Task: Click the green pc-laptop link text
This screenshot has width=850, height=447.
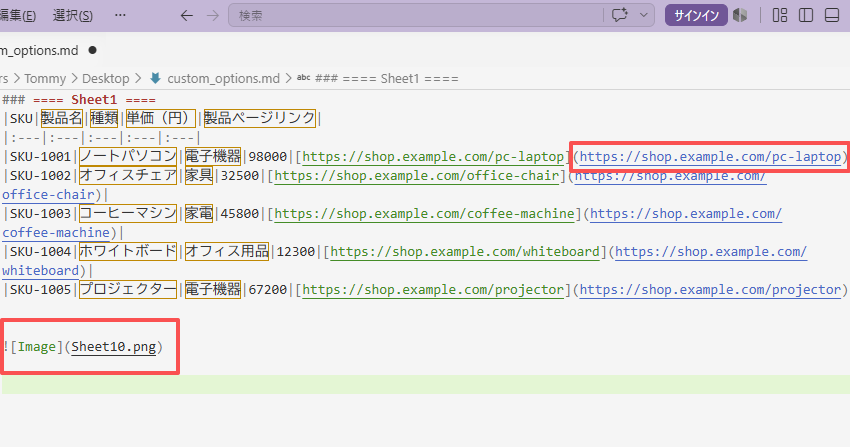Action: (433, 157)
